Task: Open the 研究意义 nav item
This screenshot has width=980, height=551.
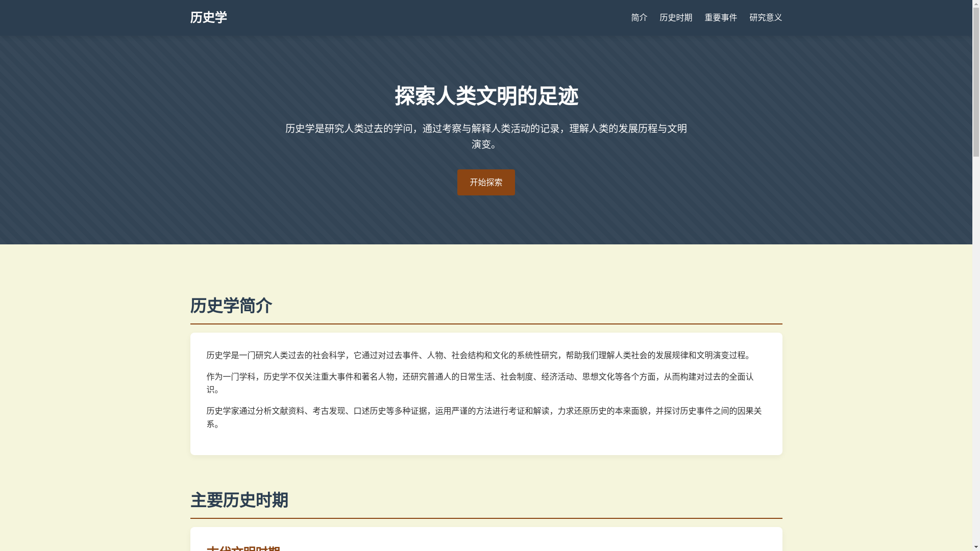Action: (766, 17)
